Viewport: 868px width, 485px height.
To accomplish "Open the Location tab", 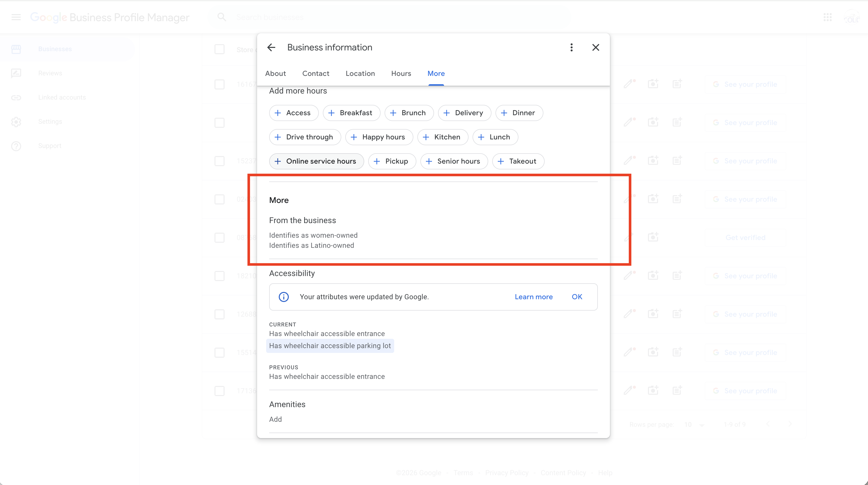I will click(x=360, y=73).
